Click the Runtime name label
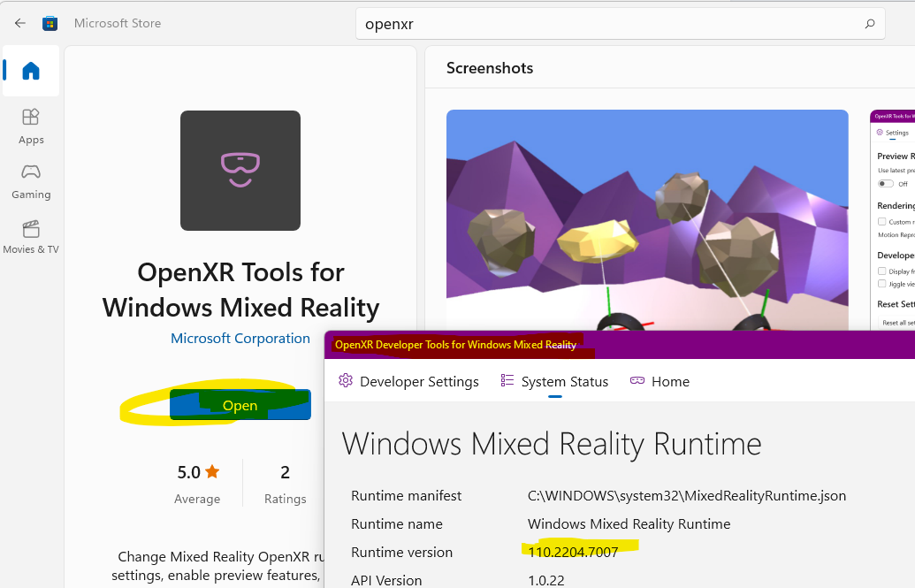The height and width of the screenshot is (588, 915). (x=397, y=523)
